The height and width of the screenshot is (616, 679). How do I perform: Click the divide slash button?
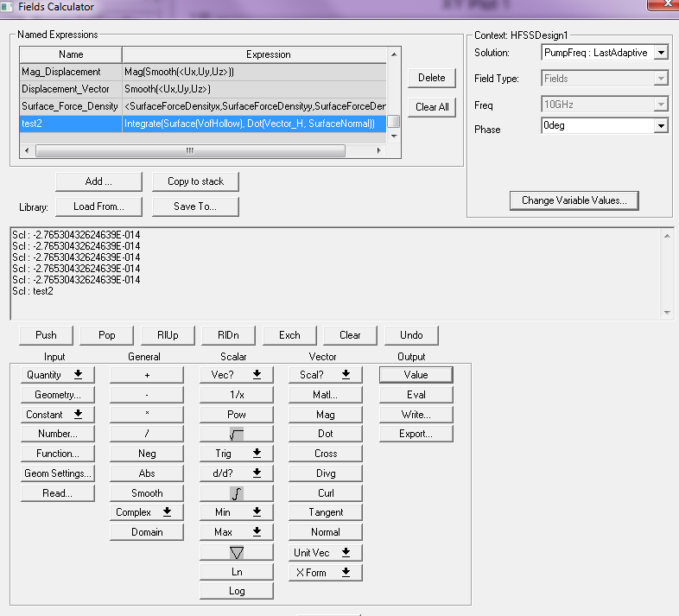[x=147, y=434]
